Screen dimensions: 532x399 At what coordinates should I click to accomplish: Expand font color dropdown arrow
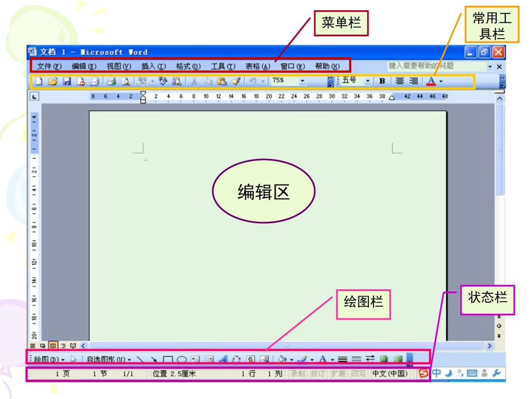[x=441, y=81]
